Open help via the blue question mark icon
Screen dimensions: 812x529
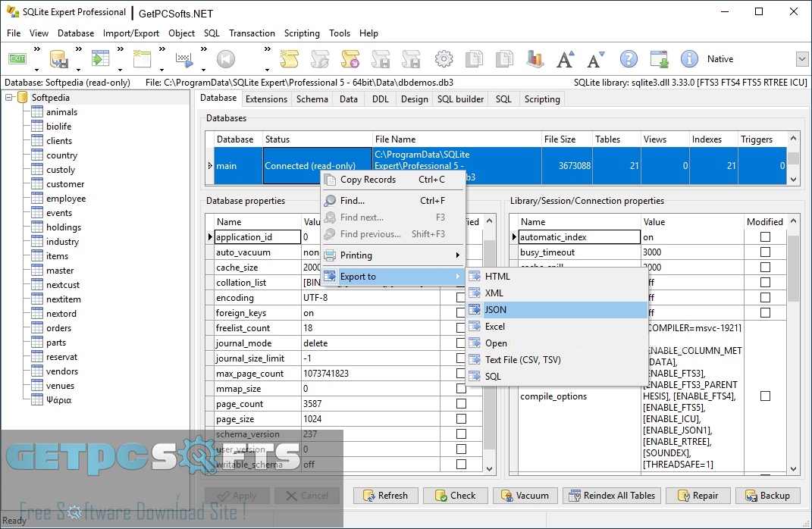pyautogui.click(x=629, y=59)
